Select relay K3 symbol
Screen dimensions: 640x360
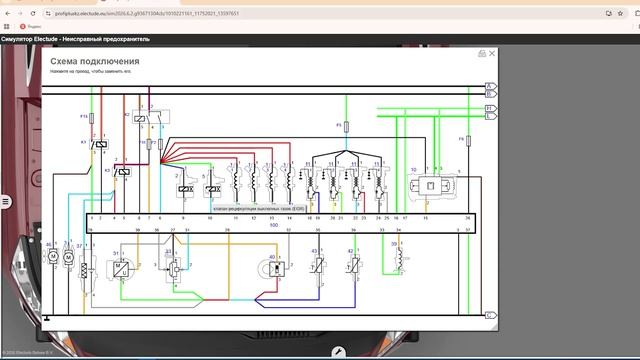(x=122, y=172)
